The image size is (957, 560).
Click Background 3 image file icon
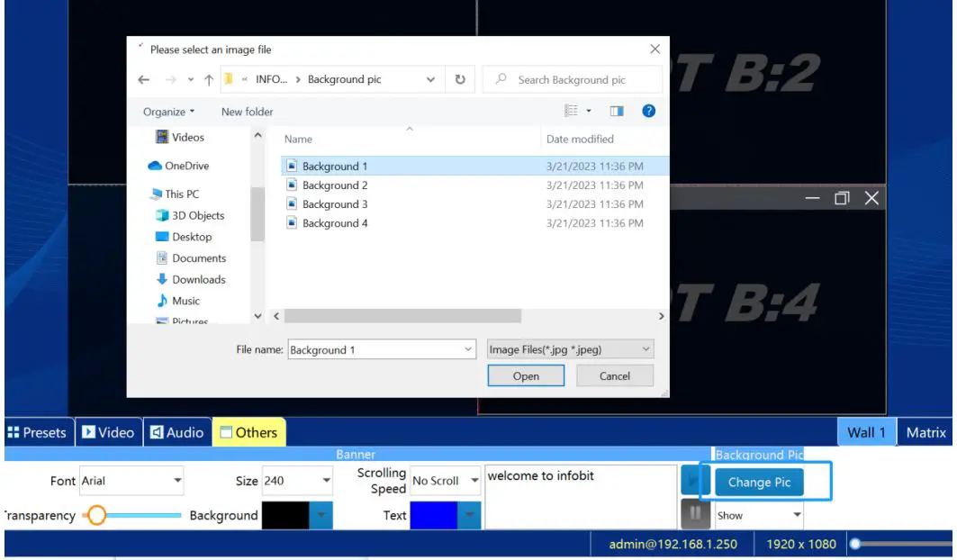[292, 203]
